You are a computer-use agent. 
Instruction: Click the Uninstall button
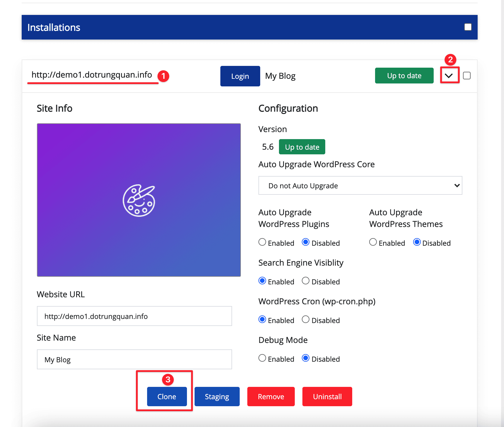point(327,397)
